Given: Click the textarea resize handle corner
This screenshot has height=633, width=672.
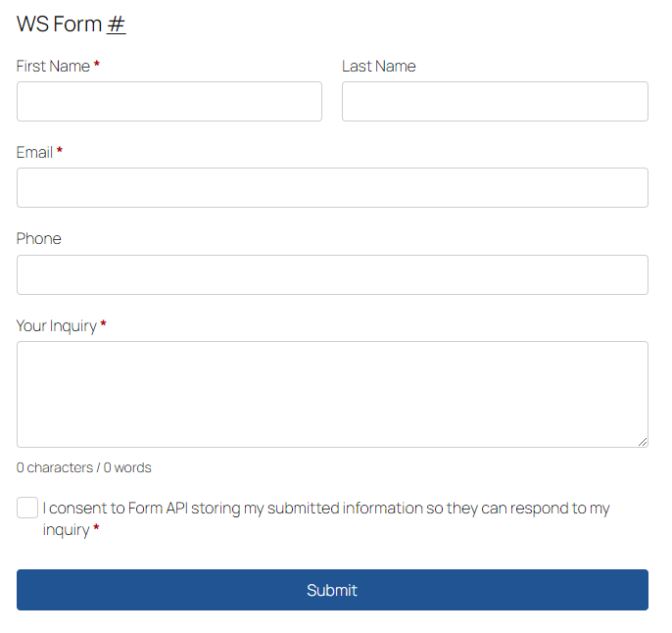Looking at the screenshot, I should (x=643, y=442).
